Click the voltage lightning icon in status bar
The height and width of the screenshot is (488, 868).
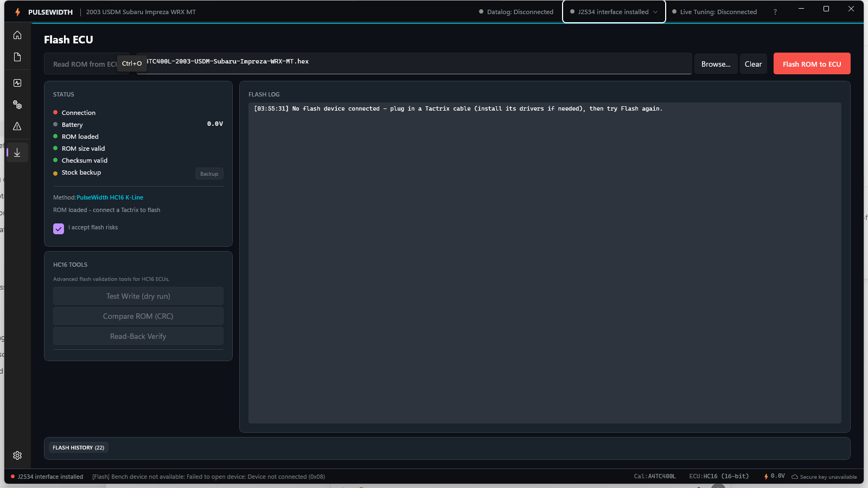point(766,477)
